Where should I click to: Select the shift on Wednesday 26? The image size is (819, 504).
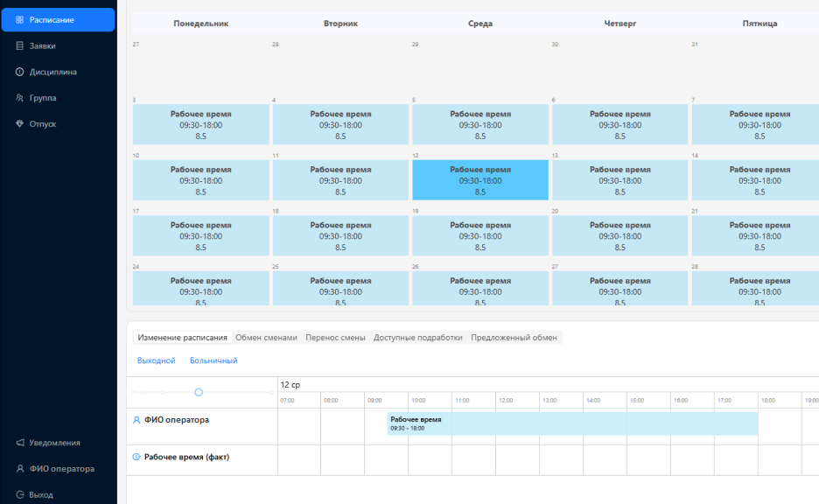point(480,288)
